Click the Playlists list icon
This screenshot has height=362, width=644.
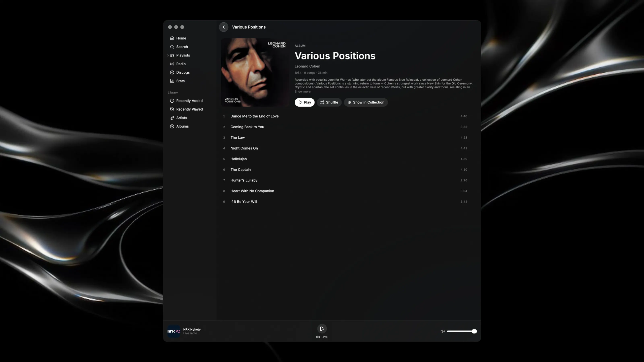pyautogui.click(x=172, y=55)
